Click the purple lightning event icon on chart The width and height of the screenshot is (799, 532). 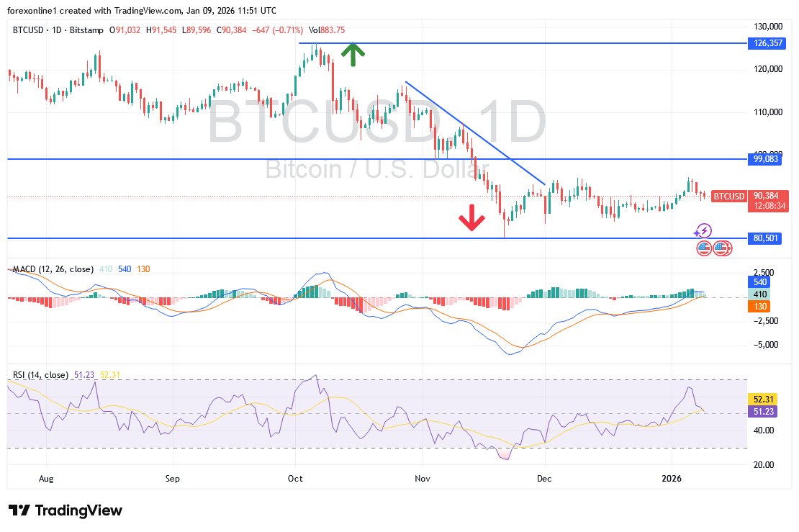[703, 231]
